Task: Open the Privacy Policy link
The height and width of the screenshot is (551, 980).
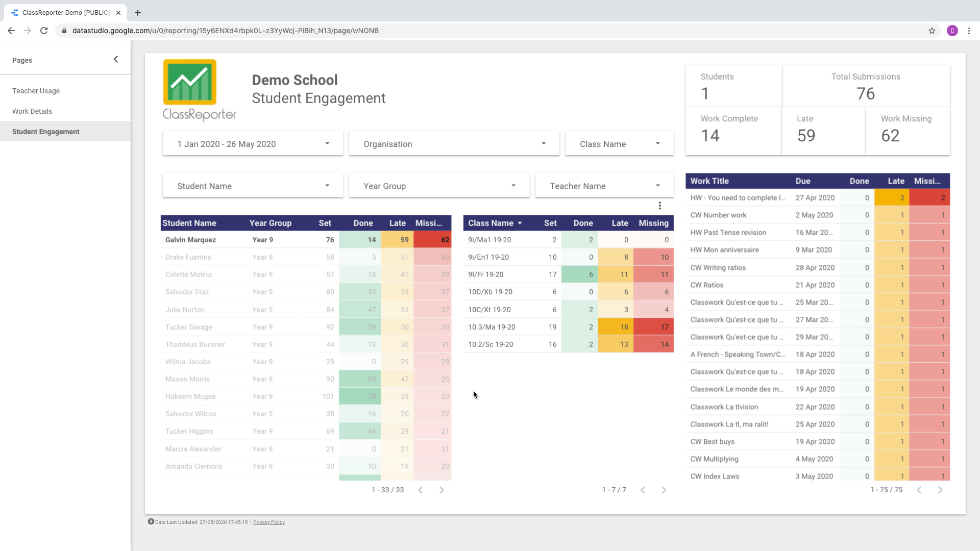Action: point(269,522)
